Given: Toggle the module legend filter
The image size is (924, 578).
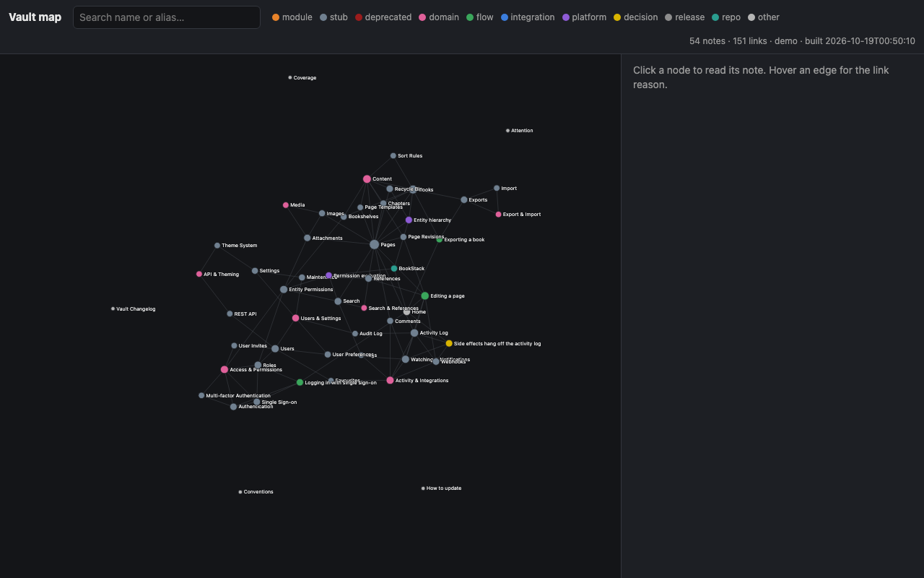Looking at the screenshot, I should 292,17.
